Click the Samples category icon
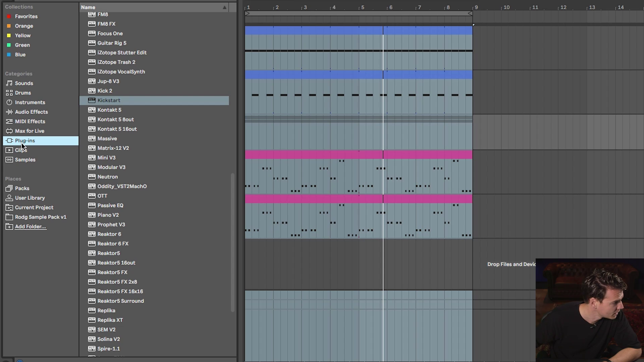This screenshot has width=644, height=362. pos(9,160)
